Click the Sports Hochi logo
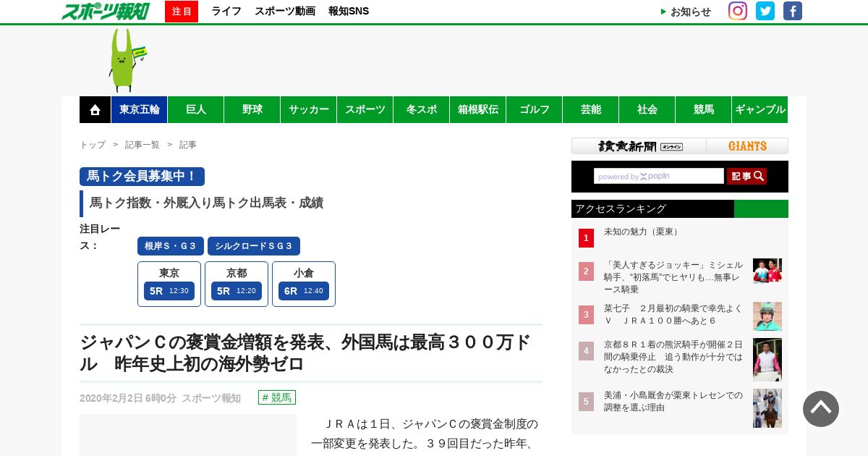The width and height of the screenshot is (868, 456). (106, 11)
